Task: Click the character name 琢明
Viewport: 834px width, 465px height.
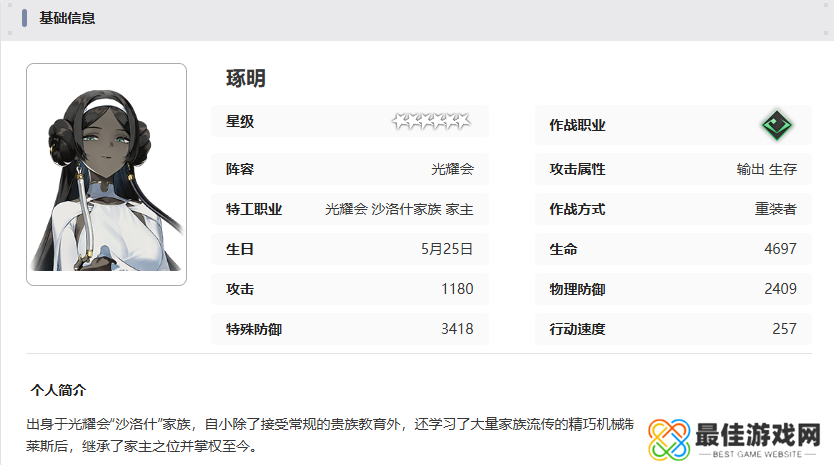Action: (x=246, y=78)
